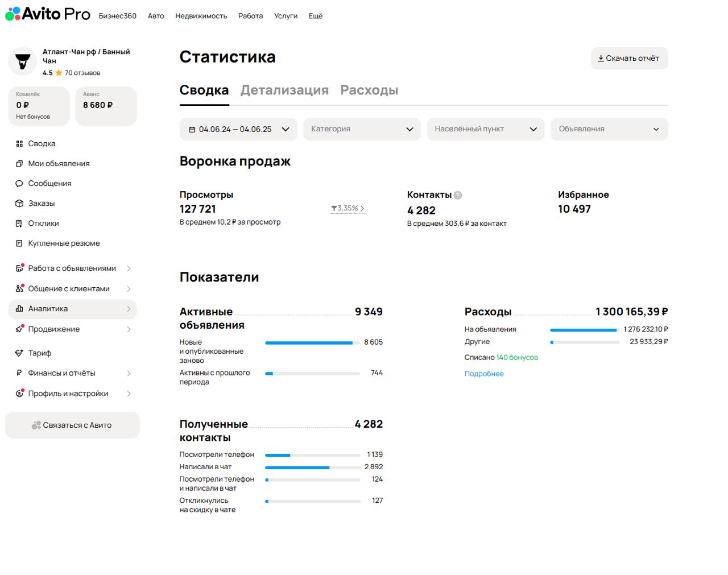The width and height of the screenshot is (728, 575).
Task: Click the Avito Pro logo
Action: [48, 14]
